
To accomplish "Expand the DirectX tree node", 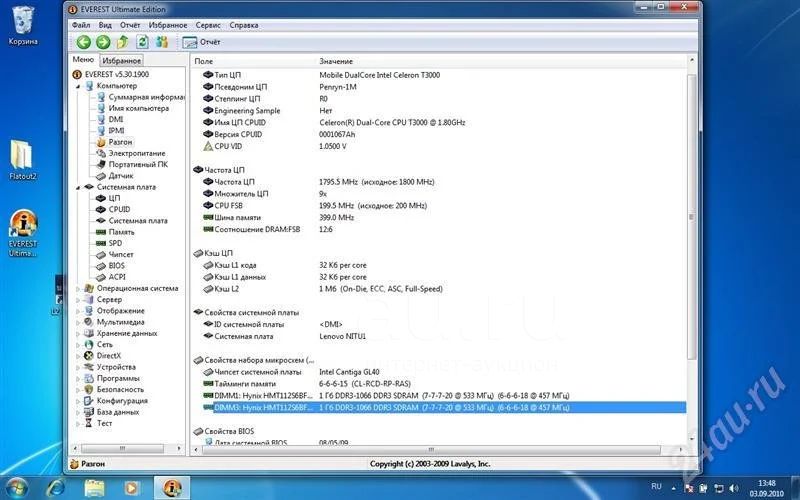I will coord(78,356).
